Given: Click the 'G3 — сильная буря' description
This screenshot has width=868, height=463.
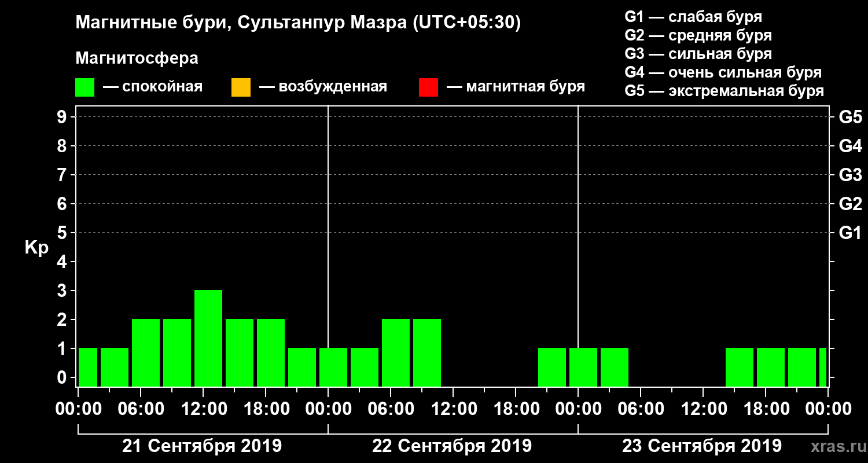Looking at the screenshot, I should 698,54.
